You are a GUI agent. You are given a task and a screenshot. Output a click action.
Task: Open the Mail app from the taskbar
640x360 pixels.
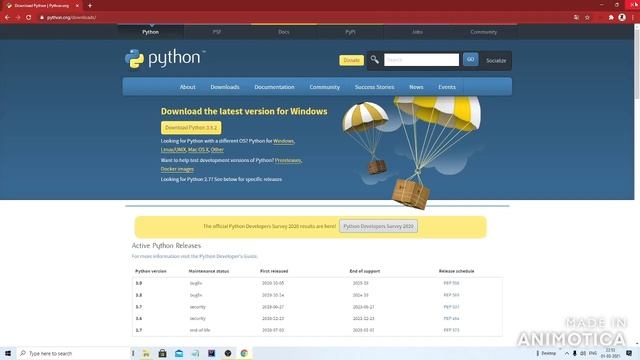point(179,353)
